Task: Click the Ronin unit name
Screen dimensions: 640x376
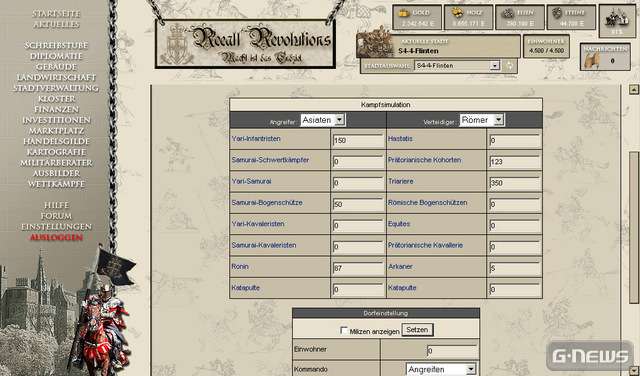Action: click(240, 267)
